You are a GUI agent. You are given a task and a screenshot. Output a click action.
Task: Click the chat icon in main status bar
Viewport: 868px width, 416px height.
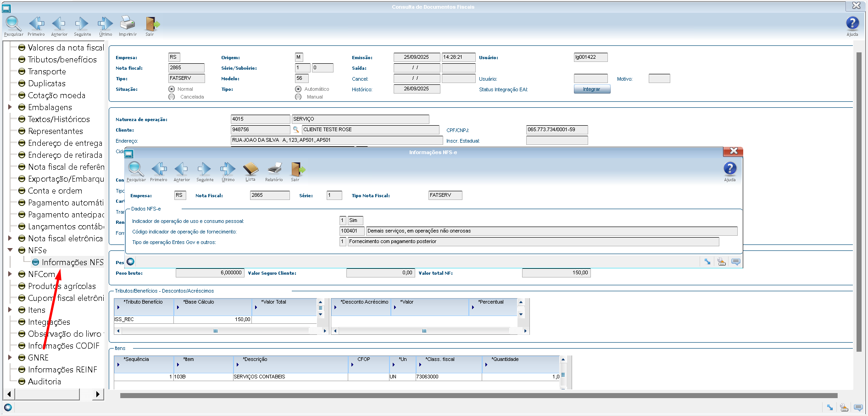pos(858,407)
